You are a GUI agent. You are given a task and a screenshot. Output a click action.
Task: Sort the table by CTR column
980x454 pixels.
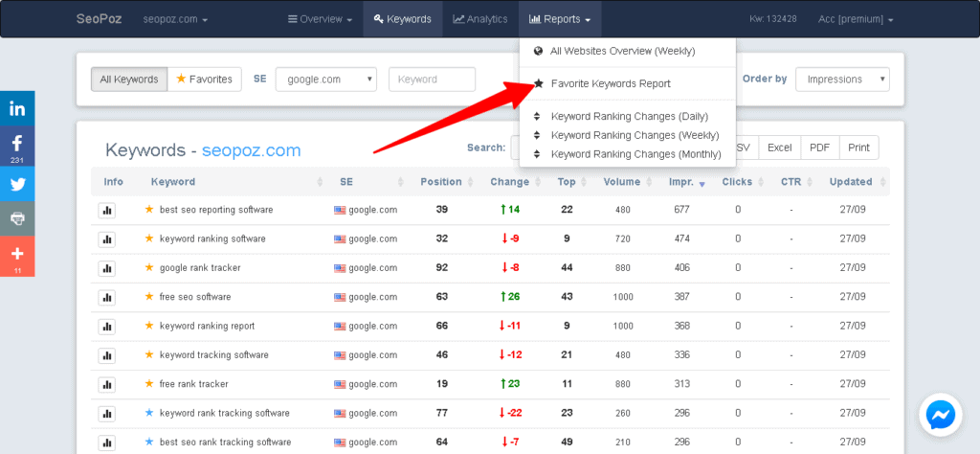(x=795, y=182)
